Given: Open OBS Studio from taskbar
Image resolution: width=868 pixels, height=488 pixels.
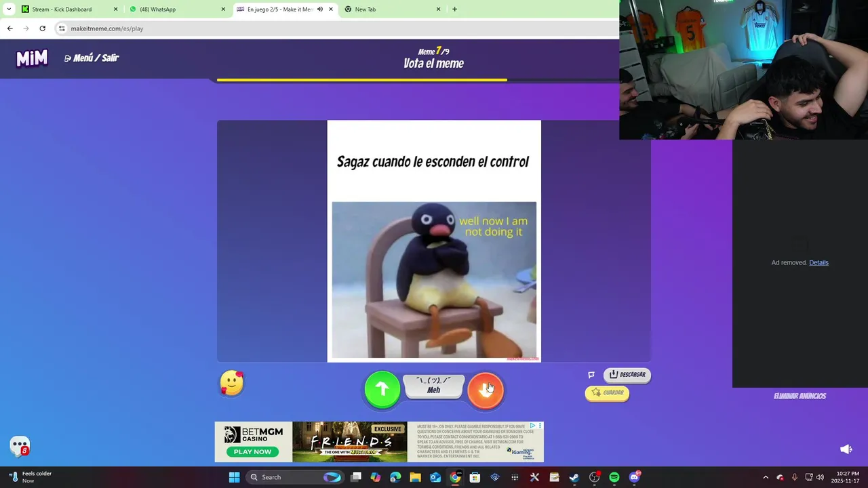Looking at the screenshot, I should tap(594, 477).
